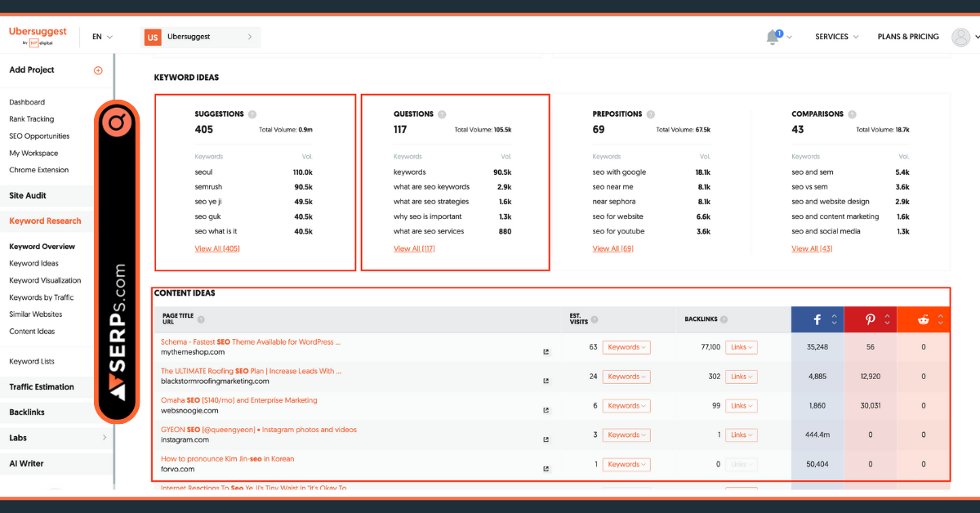This screenshot has height=513, width=980.
Task: Expand Keywords dropdown for forvo.com row
Action: coord(626,464)
